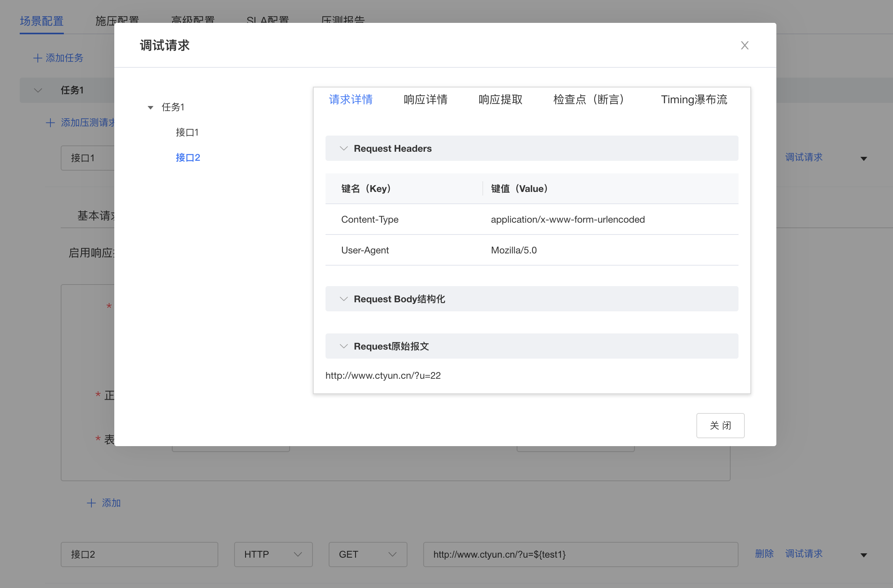
Task: Click the 接口2 URL input field
Action: (x=580, y=555)
